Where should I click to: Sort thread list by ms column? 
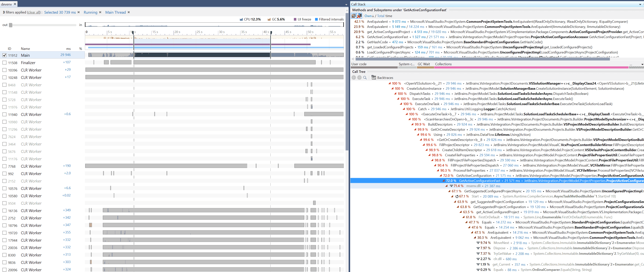(68, 49)
